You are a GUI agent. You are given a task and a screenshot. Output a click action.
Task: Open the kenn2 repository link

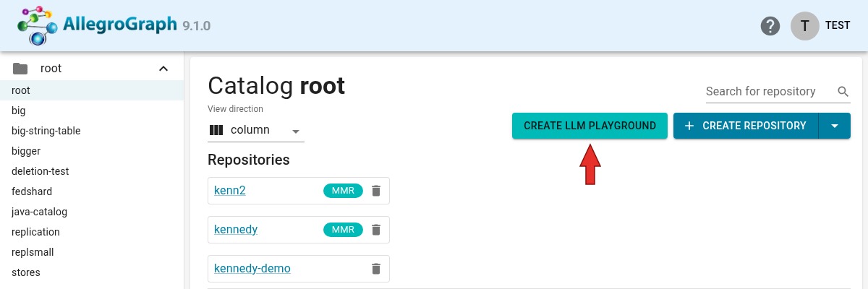click(x=230, y=191)
